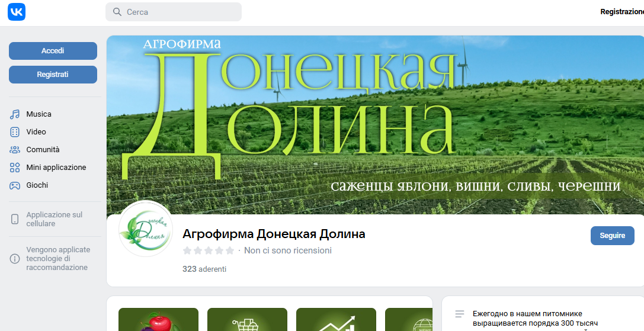Click the VK logo icon
644x331 pixels.
pos(17,11)
